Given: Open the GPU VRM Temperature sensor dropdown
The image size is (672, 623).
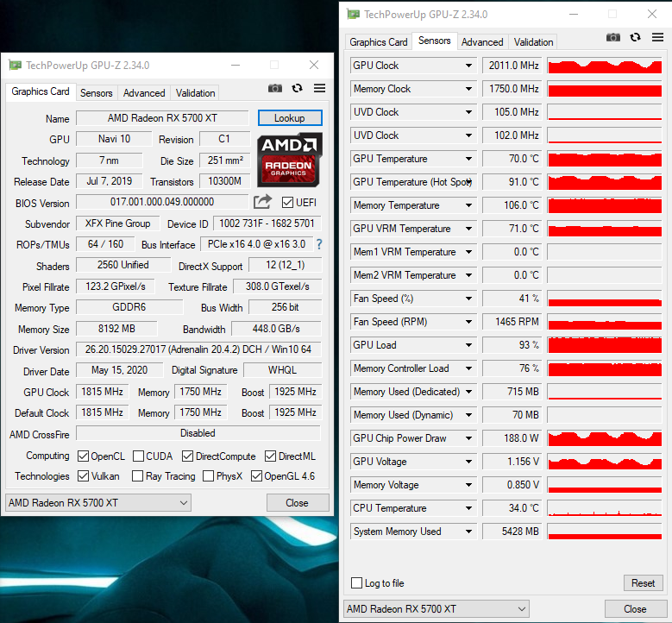Looking at the screenshot, I should point(469,229).
